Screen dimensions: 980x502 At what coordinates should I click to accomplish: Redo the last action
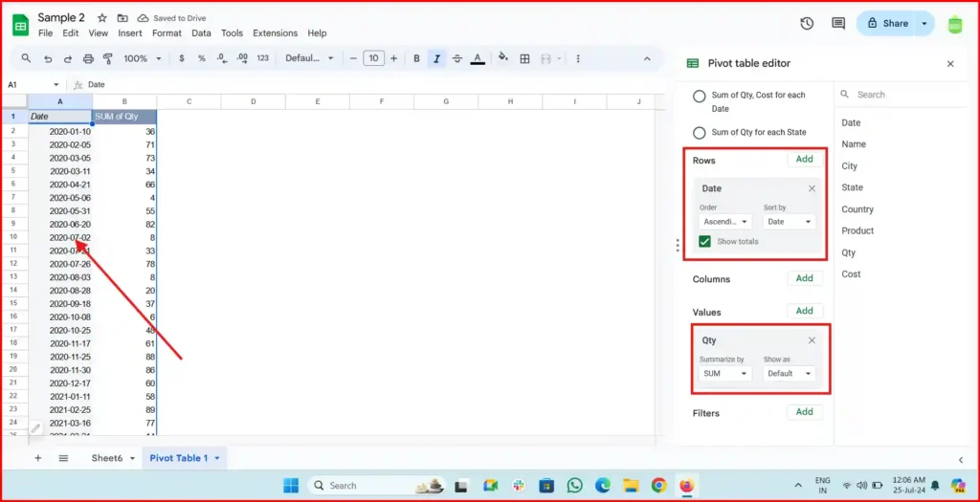pyautogui.click(x=68, y=58)
